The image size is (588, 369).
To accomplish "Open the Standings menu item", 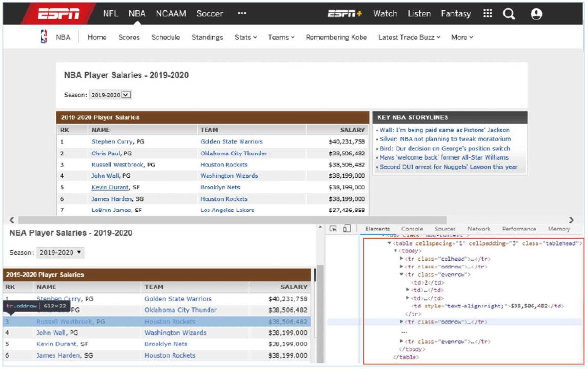I will pos(207,37).
